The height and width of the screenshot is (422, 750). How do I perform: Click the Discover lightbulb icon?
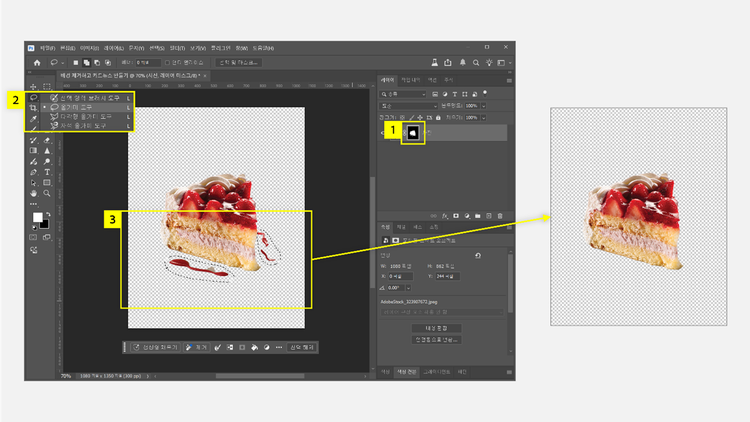(x=489, y=63)
